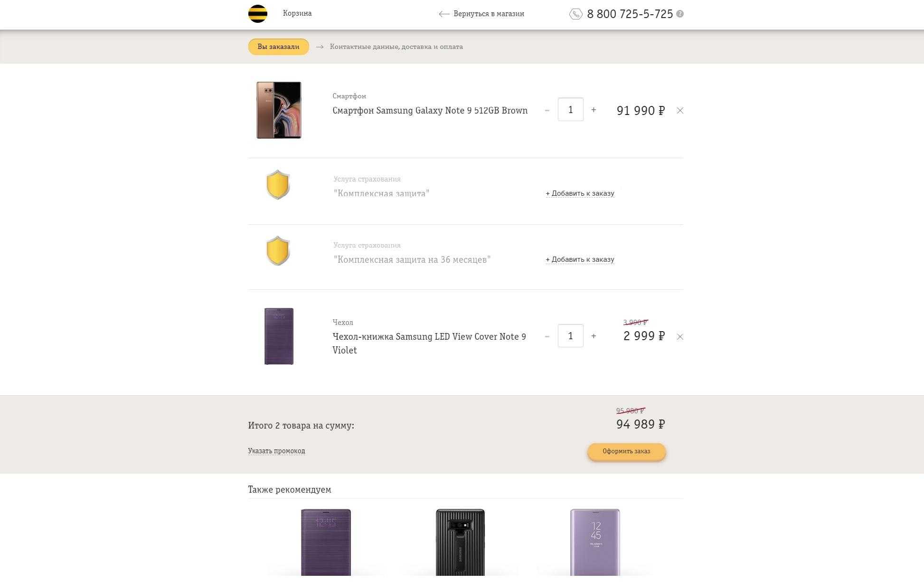Remove the LED View Cover case
Image resolution: width=924 pixels, height=582 pixels.
[x=680, y=337]
